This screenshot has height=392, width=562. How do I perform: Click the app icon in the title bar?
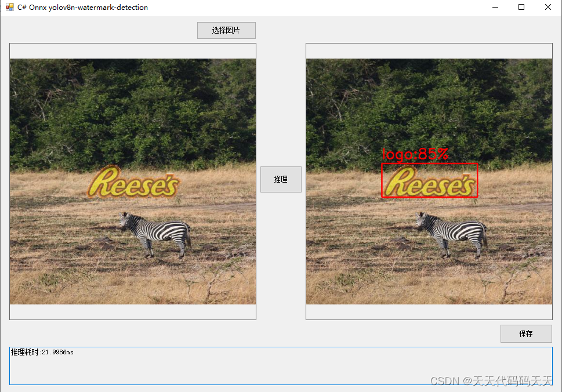click(x=10, y=7)
